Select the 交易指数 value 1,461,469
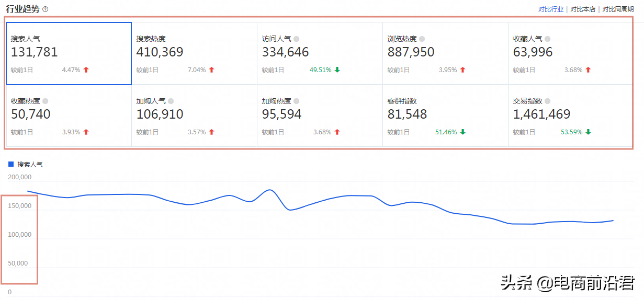This screenshot has height=300, width=644. coord(541,114)
